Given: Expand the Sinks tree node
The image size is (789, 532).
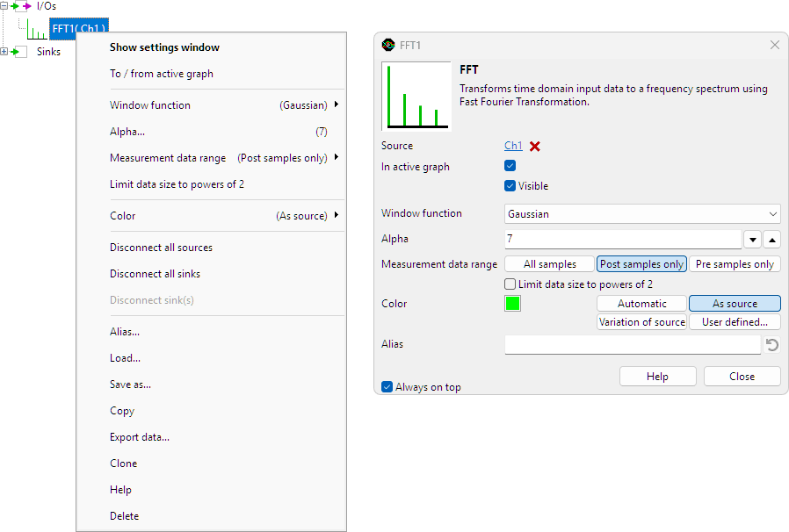Looking at the screenshot, I should point(4,51).
